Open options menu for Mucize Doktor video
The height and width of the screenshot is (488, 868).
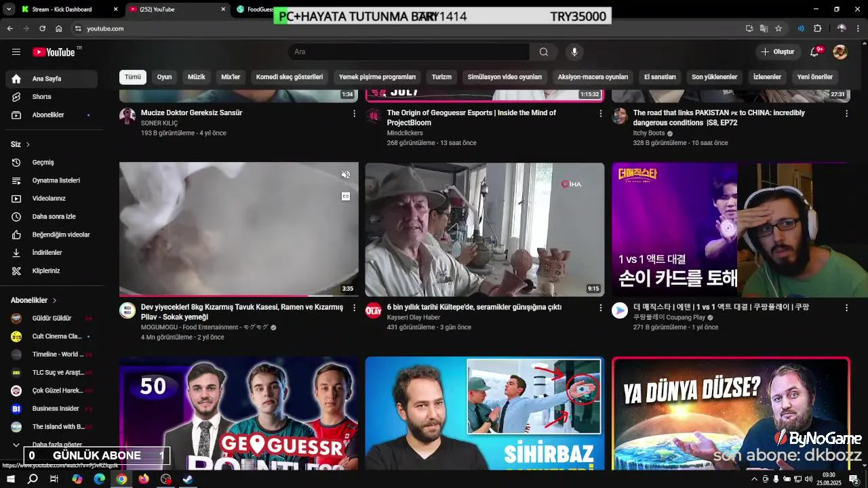[354, 114]
